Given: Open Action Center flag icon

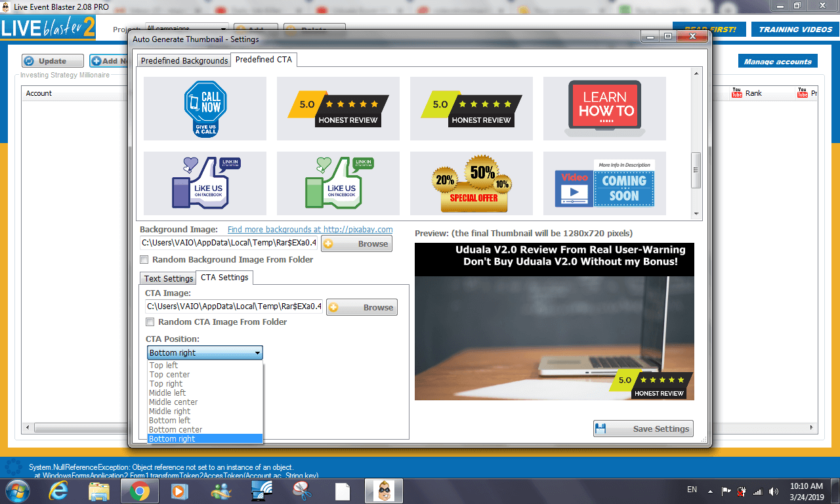Looking at the screenshot, I should click(x=726, y=491).
